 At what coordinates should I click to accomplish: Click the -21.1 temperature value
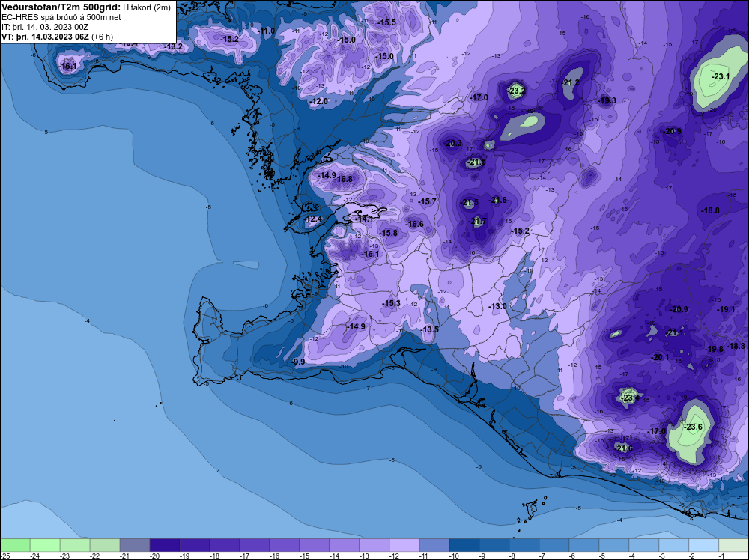coord(675,332)
